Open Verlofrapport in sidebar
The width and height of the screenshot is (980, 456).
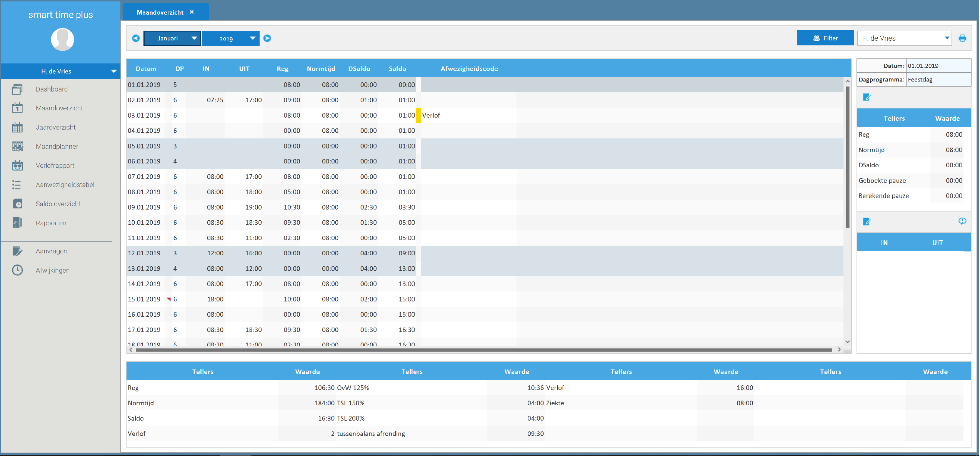[55, 166]
